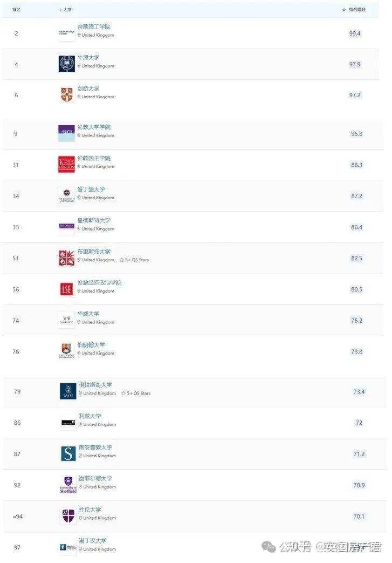Image resolution: width=392 pixels, height=563 pixels.
Task: Click the red King's College London logo
Action: click(67, 164)
